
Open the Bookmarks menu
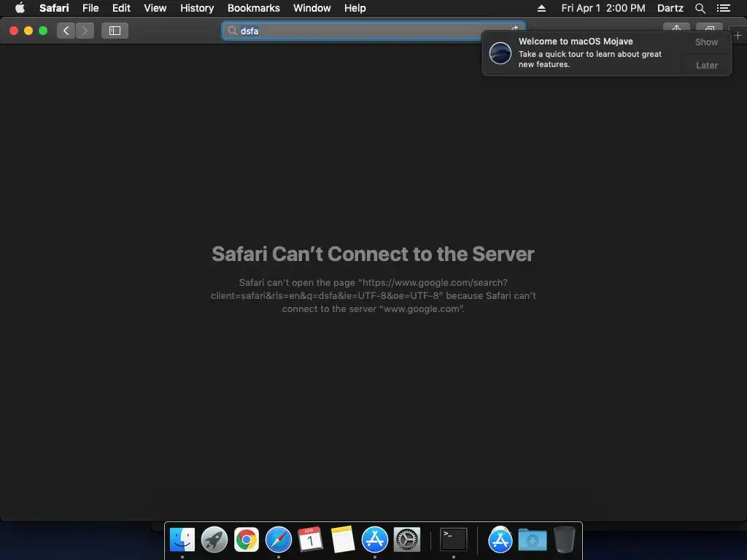(x=253, y=8)
